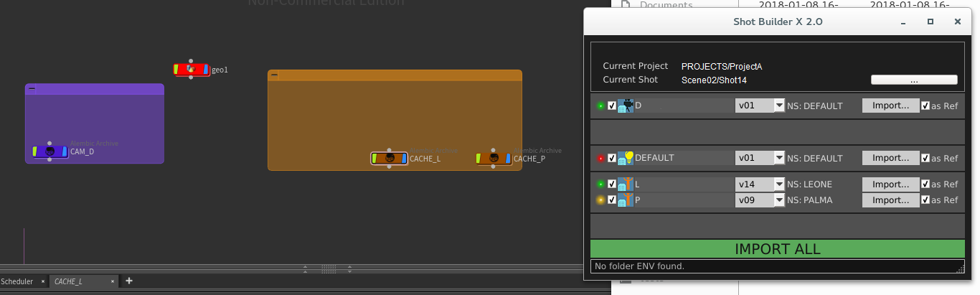Click the character icon for asset L
This screenshot has width=980, height=295.
[x=626, y=184]
